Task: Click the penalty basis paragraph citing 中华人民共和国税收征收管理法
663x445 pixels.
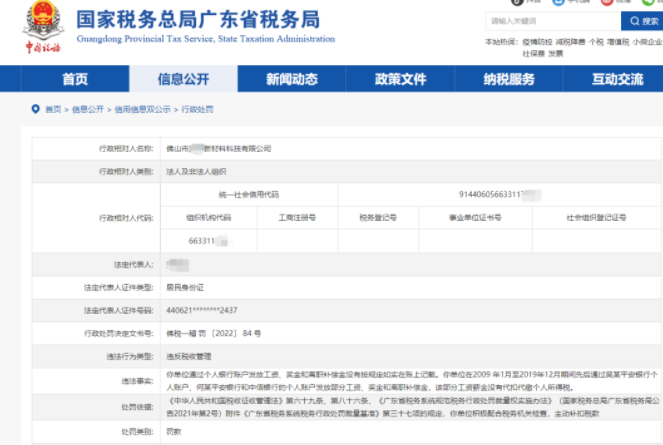Action: 413,407
